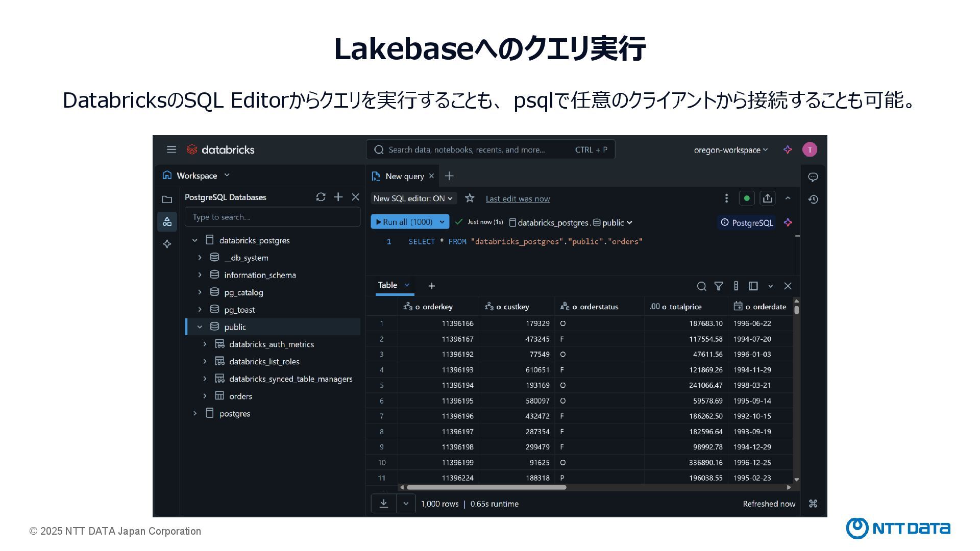Open the comments panel icon
The image size is (980, 551).
click(813, 177)
